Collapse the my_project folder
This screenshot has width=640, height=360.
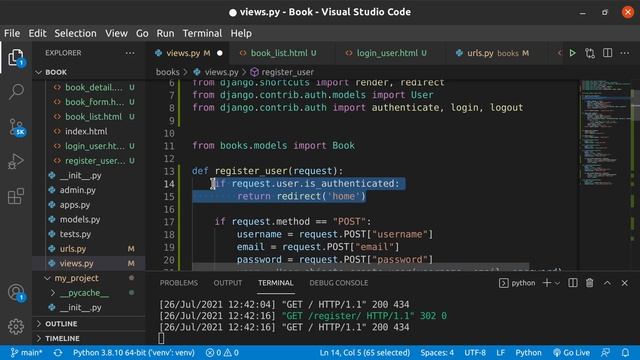[89, 278]
